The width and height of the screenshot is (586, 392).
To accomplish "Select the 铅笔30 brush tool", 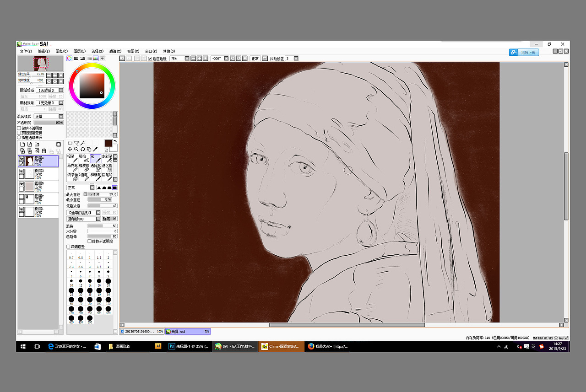I will click(x=107, y=177).
